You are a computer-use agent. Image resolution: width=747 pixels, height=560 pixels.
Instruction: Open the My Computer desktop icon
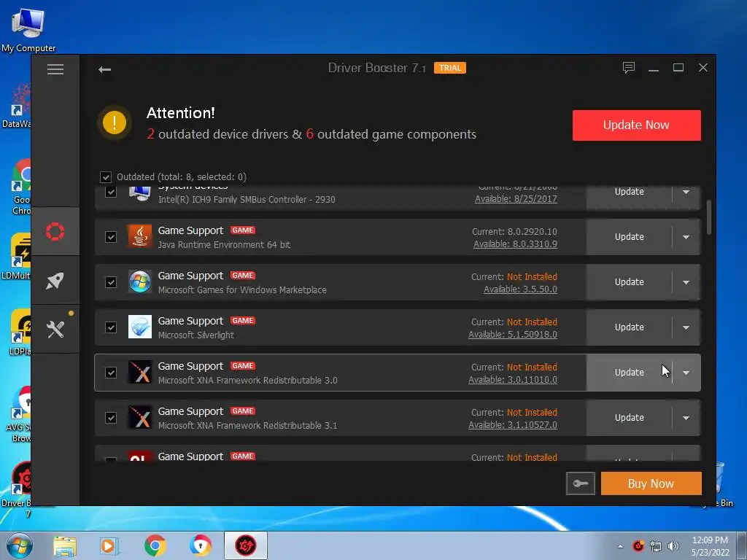tap(28, 29)
